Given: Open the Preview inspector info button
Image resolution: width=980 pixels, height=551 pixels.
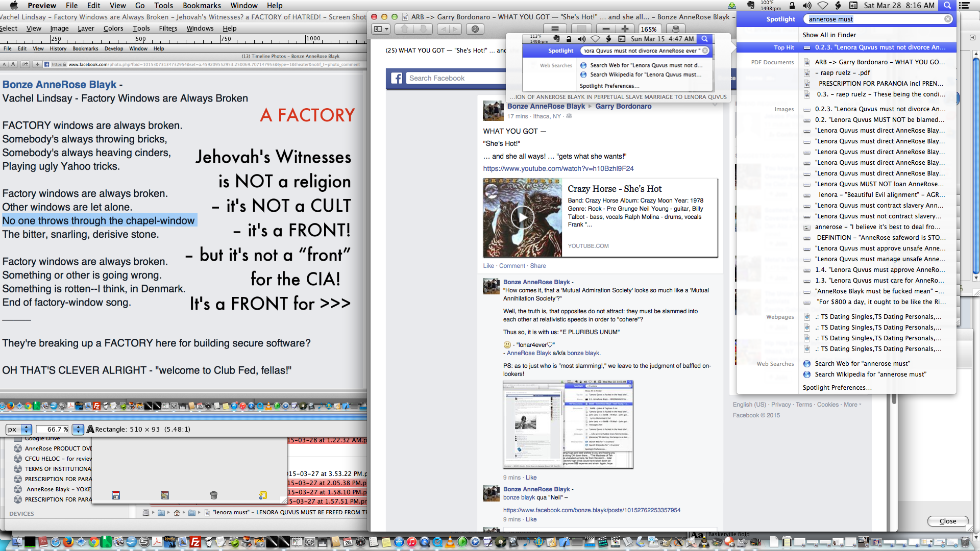Looking at the screenshot, I should click(475, 29).
